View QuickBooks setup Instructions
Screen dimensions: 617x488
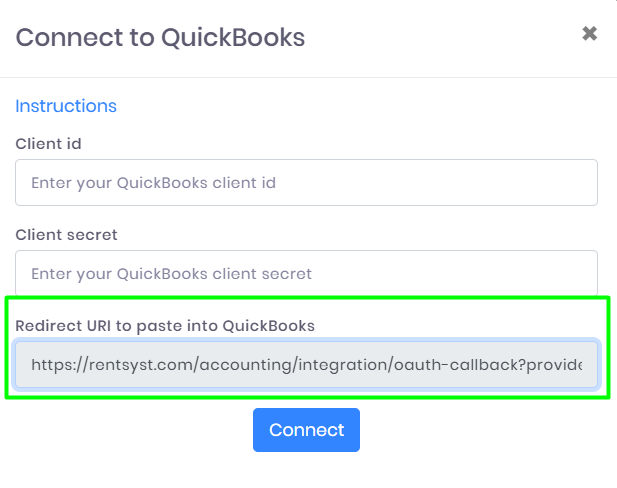[66, 106]
